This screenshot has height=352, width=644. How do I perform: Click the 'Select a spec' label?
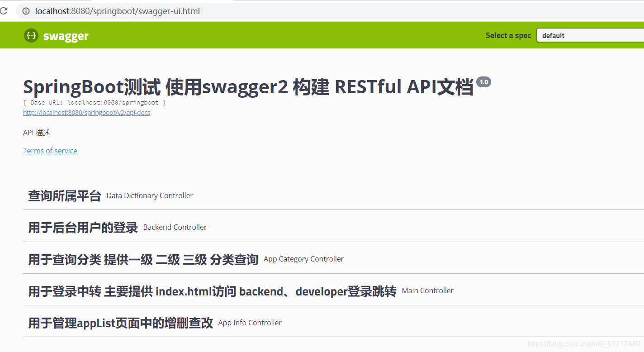[x=508, y=35]
